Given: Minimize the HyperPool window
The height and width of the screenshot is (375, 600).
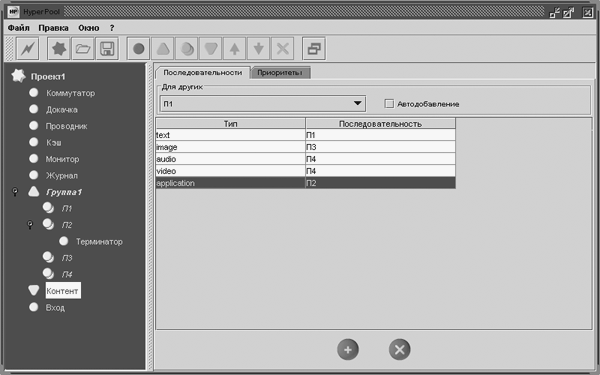Looking at the screenshot, I should pos(554,13).
